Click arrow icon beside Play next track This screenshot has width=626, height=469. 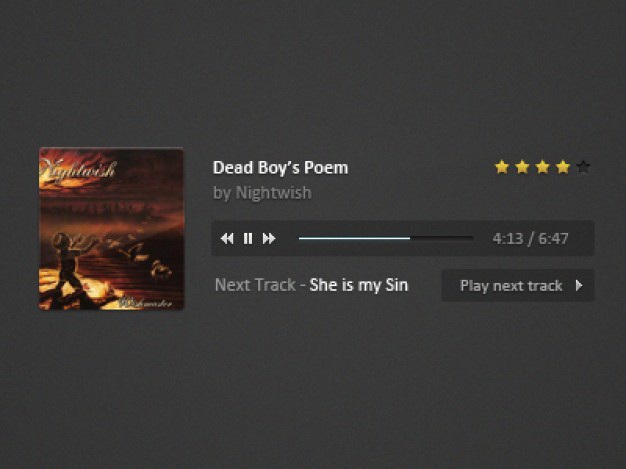579,285
